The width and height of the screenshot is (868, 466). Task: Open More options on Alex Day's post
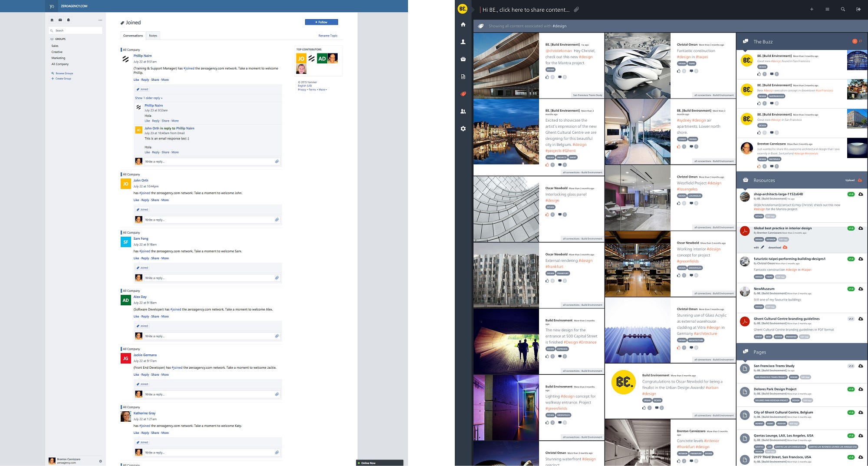[x=165, y=317]
